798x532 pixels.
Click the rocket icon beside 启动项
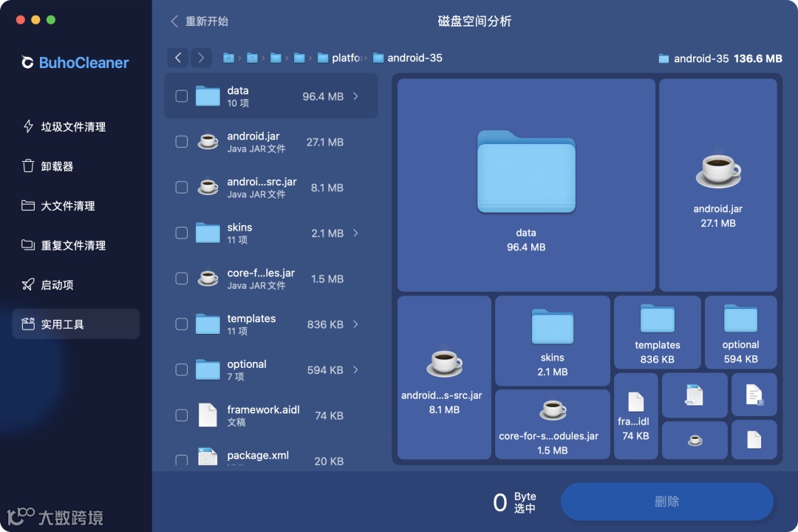28,284
